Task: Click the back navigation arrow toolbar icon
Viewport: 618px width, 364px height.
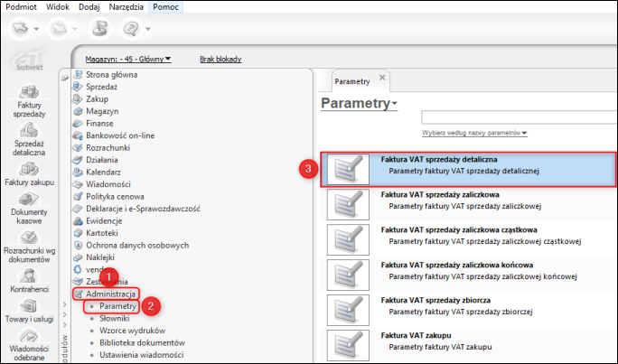Action: pyautogui.click(x=21, y=28)
